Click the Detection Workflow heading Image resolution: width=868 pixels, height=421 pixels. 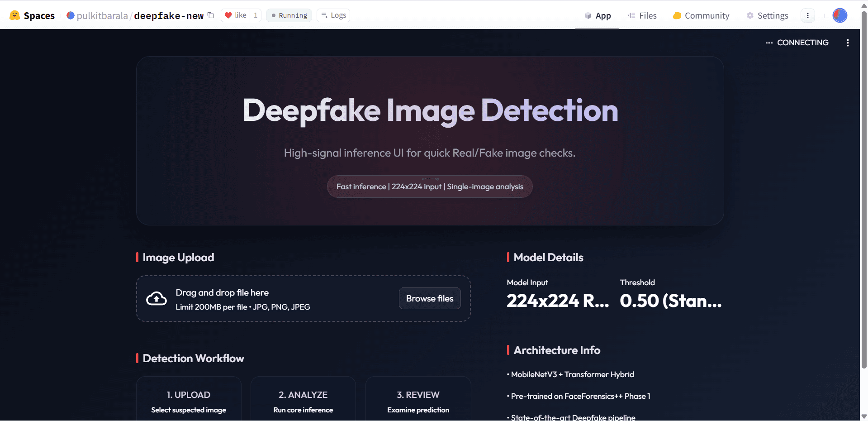click(x=193, y=359)
